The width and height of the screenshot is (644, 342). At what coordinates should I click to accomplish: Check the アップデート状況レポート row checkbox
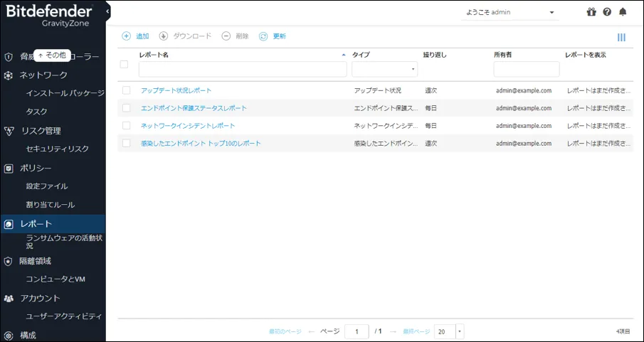[127, 90]
